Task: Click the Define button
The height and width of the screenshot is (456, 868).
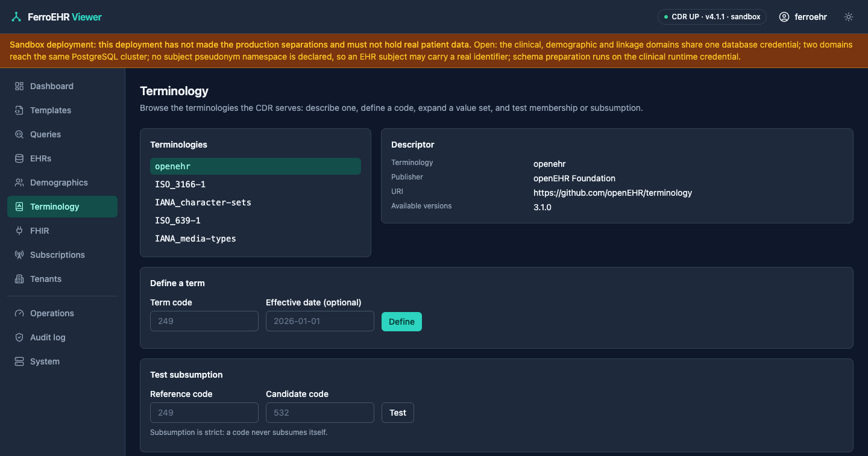Action: (401, 322)
